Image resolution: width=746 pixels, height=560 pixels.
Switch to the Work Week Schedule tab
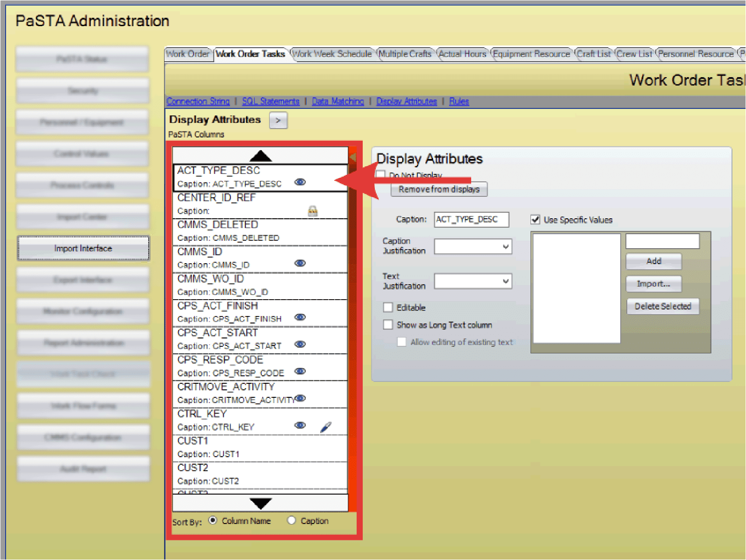(x=332, y=54)
